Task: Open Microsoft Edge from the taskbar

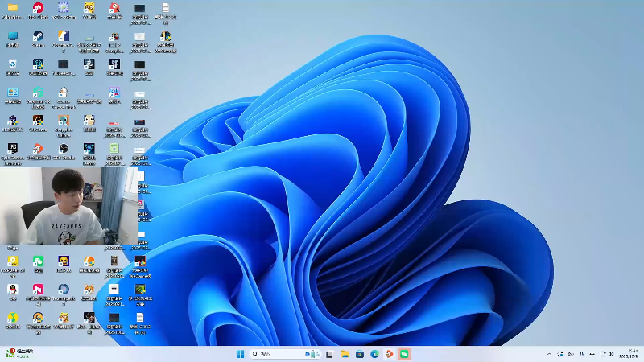Action: pyautogui.click(x=374, y=354)
